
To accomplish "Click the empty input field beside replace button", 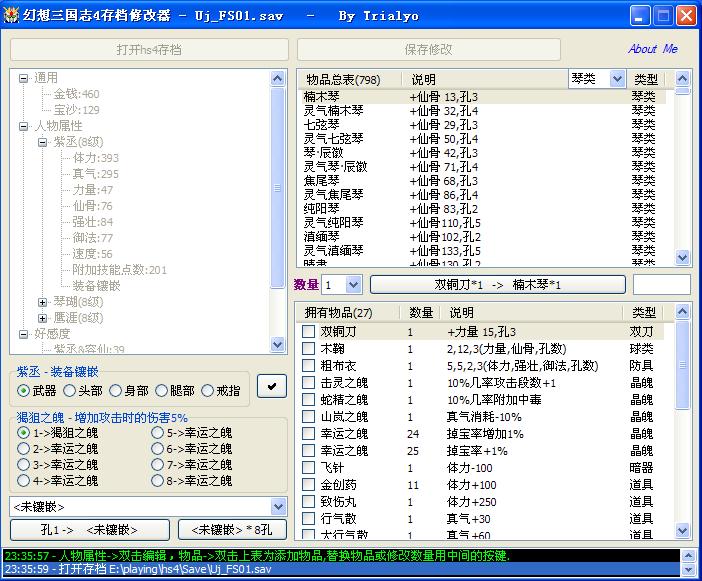I will [x=661, y=285].
